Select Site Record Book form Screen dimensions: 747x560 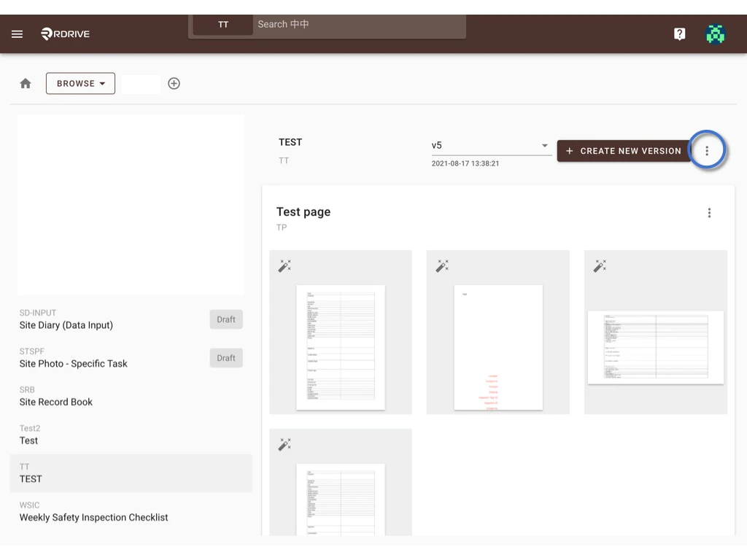click(131, 396)
